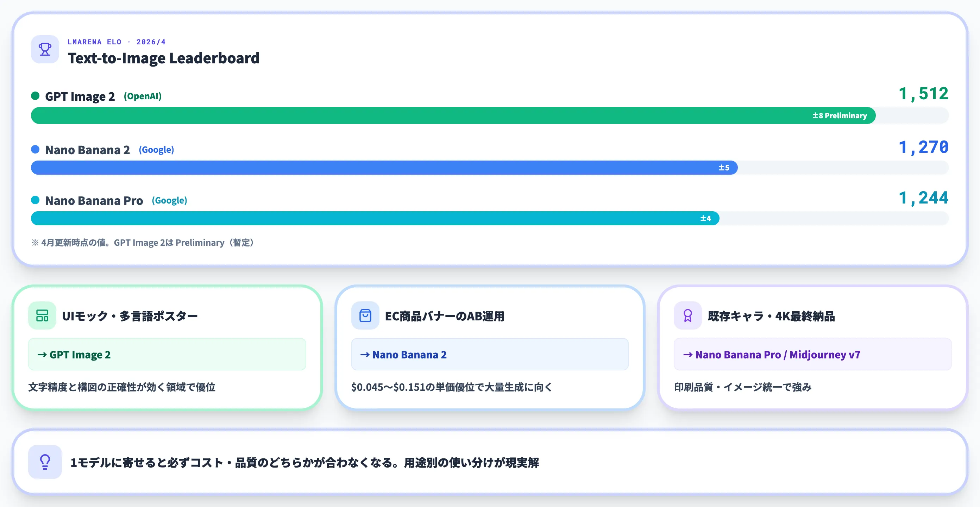
Task: Click the teal dot next to Nano Banana Pro
Action: (36, 200)
